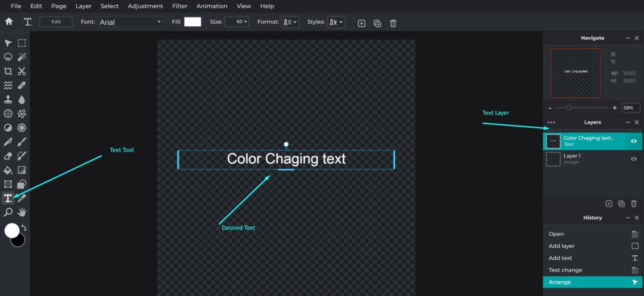
Task: Delete the selected layer using the trash icon
Action: tap(634, 203)
